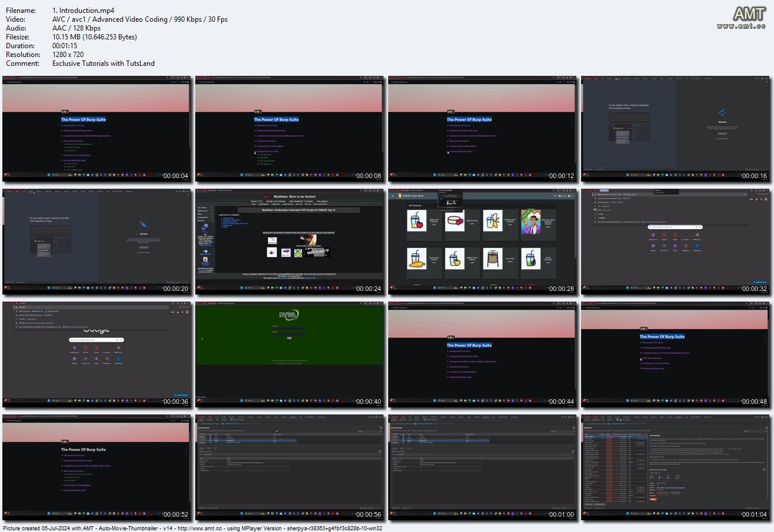Select the frame stamped 00:00:52
This screenshot has height=532, width=774.
[96, 466]
